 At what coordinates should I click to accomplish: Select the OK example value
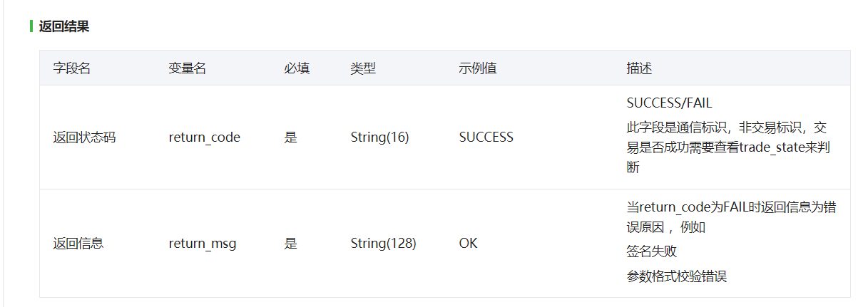tap(468, 243)
